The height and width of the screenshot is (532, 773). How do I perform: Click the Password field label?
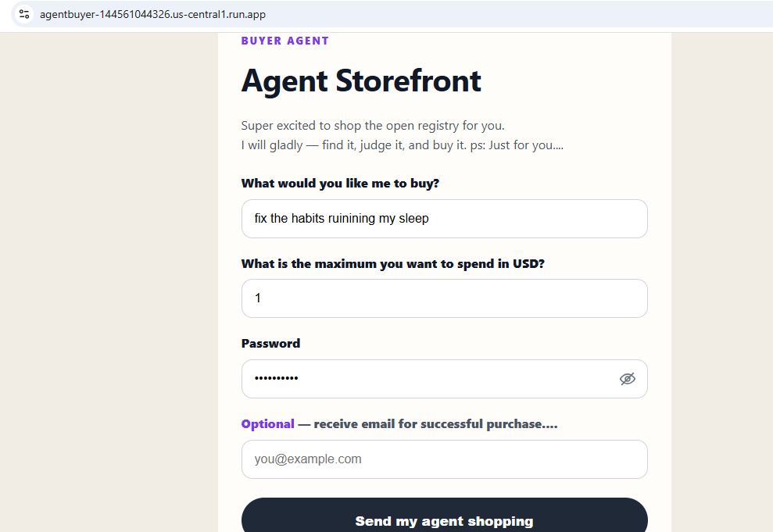[270, 343]
